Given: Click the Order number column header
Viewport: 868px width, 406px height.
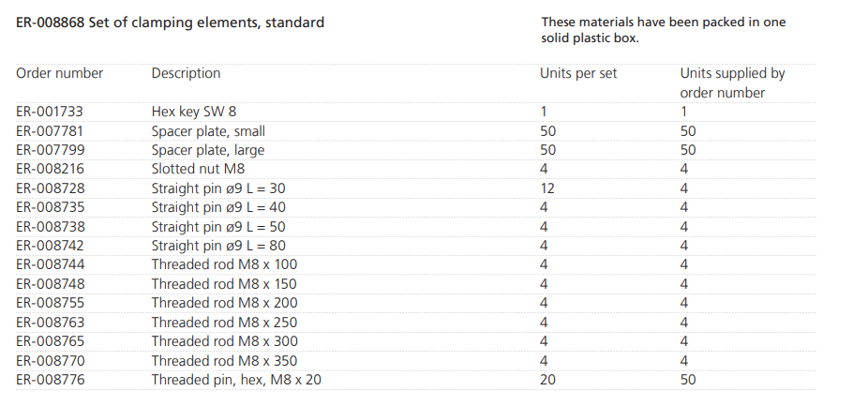Looking at the screenshot, I should (x=59, y=73).
